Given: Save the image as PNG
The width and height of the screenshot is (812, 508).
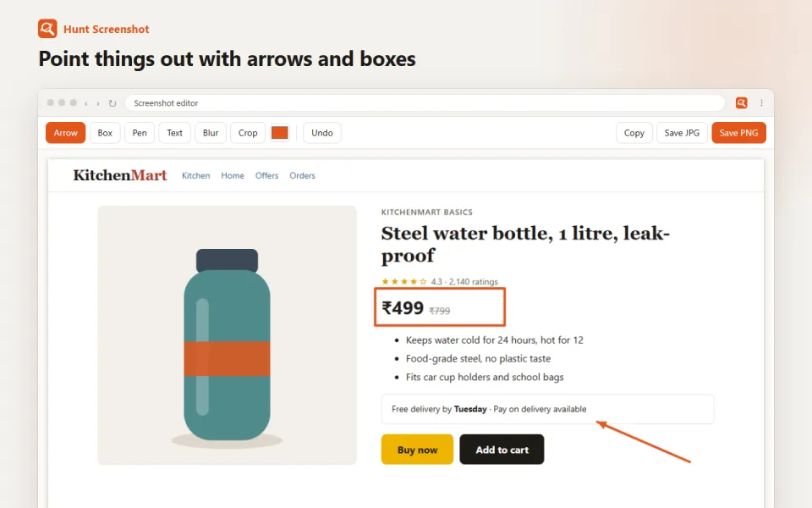Looking at the screenshot, I should (738, 133).
